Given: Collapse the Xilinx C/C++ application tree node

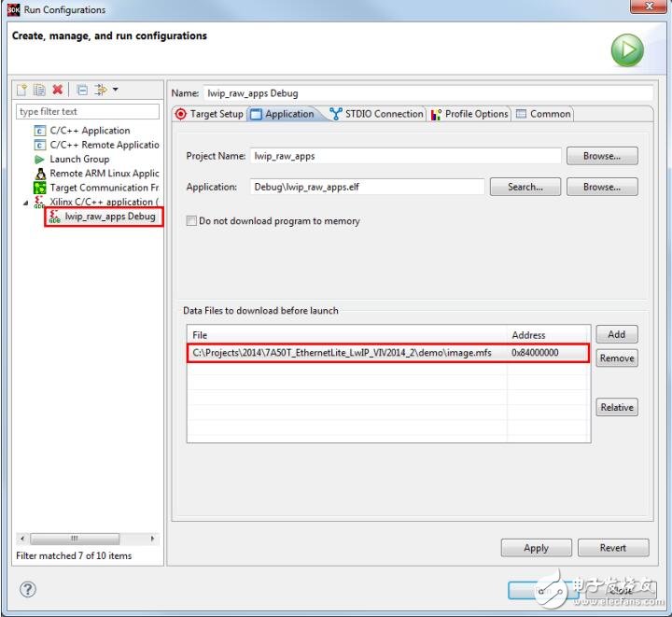Looking at the screenshot, I should click(26, 202).
